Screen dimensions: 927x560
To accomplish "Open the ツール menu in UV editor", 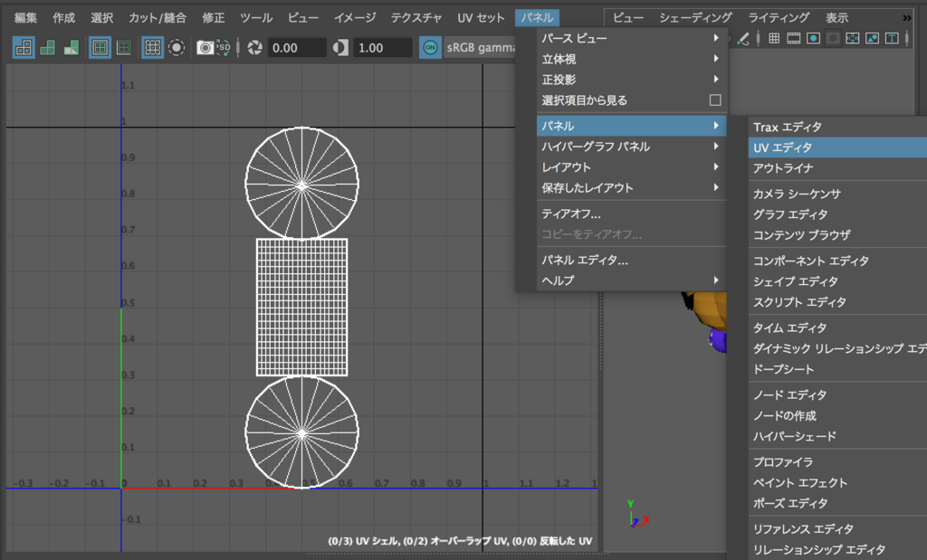I will (256, 18).
